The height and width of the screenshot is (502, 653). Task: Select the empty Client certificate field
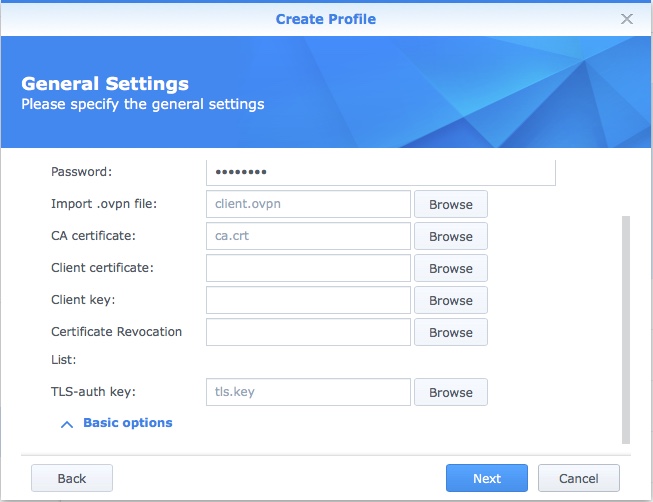coord(308,268)
